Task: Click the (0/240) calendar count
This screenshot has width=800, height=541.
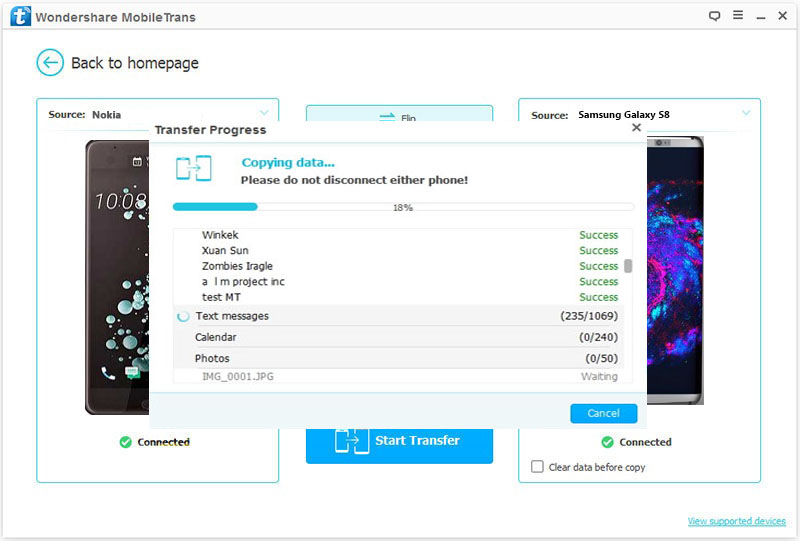Action: click(x=598, y=337)
